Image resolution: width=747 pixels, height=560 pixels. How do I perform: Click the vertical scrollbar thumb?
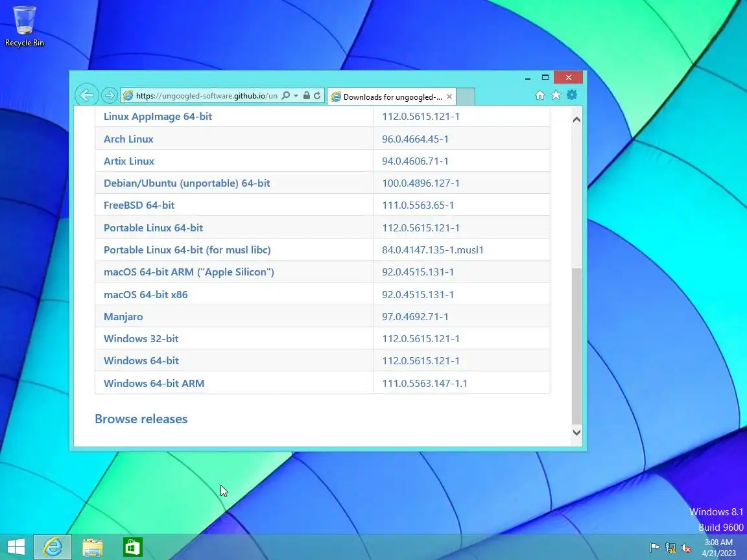pyautogui.click(x=576, y=345)
